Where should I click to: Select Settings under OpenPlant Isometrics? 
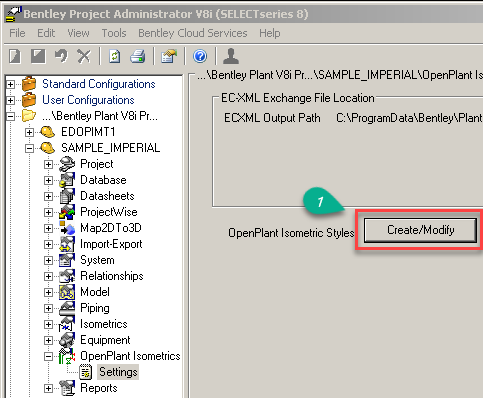click(118, 372)
